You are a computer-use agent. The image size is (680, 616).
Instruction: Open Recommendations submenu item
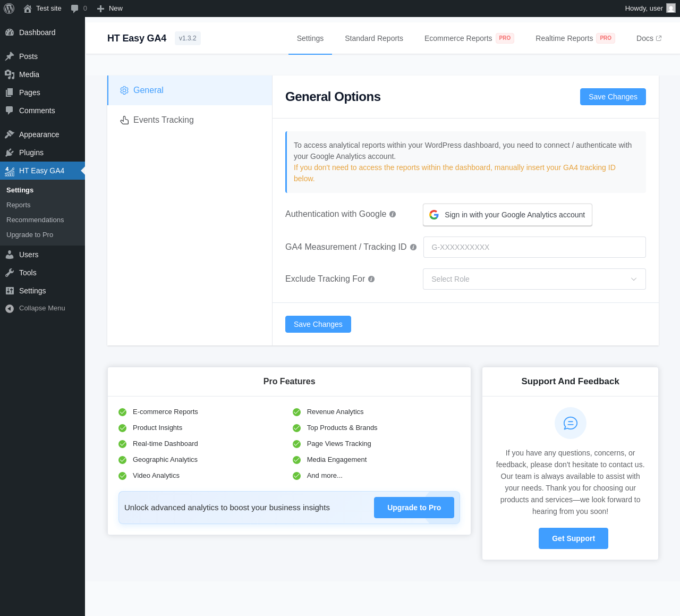(35, 220)
